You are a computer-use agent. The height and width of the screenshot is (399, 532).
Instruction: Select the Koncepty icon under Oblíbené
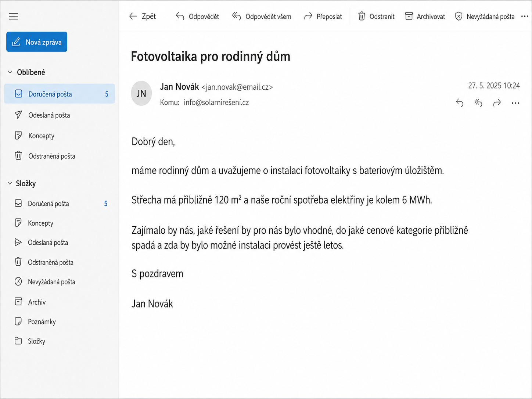pyautogui.click(x=18, y=136)
